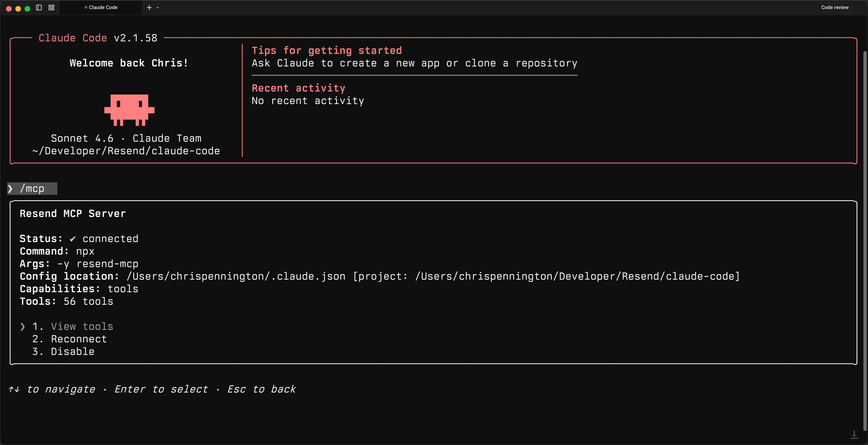The height and width of the screenshot is (445, 868).
Task: Click the Sonnet 4.6 model label
Action: tap(82, 138)
